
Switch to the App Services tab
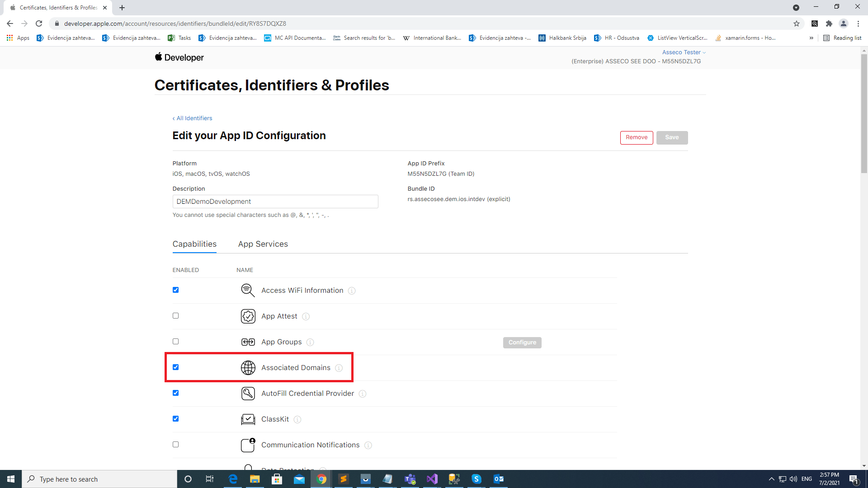tap(263, 244)
